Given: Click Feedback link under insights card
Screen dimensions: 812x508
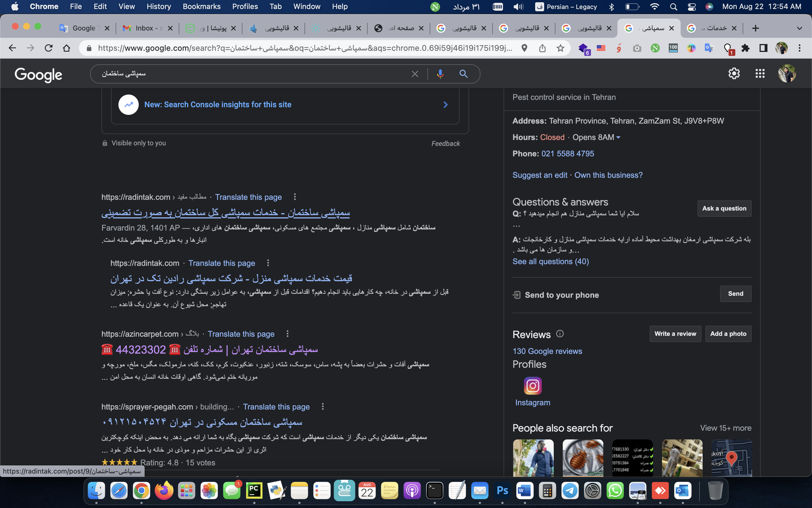Looking at the screenshot, I should (445, 144).
